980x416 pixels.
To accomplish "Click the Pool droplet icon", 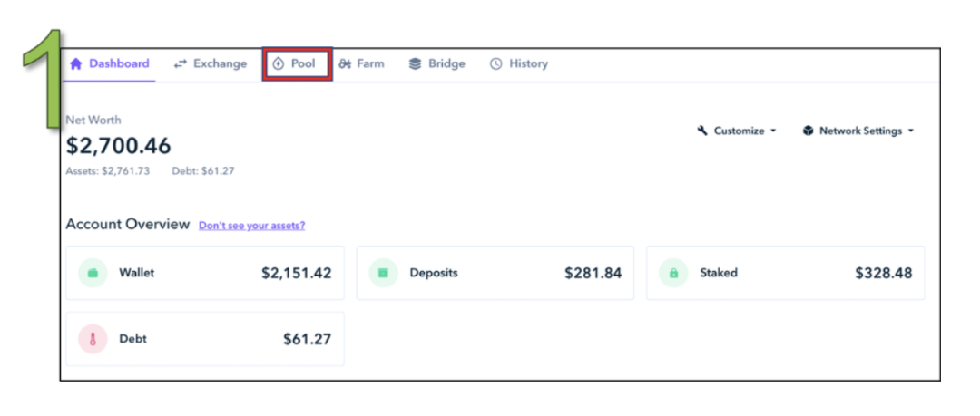I will click(279, 63).
